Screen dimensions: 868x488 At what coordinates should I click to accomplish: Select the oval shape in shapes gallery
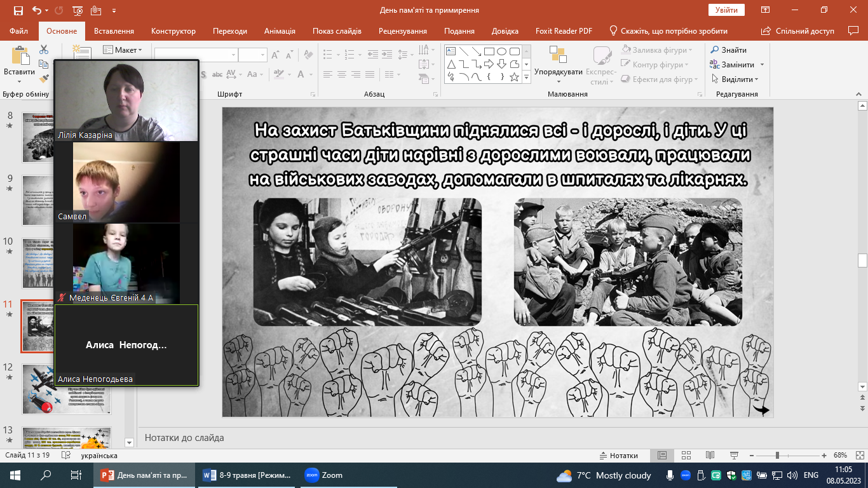click(x=501, y=51)
